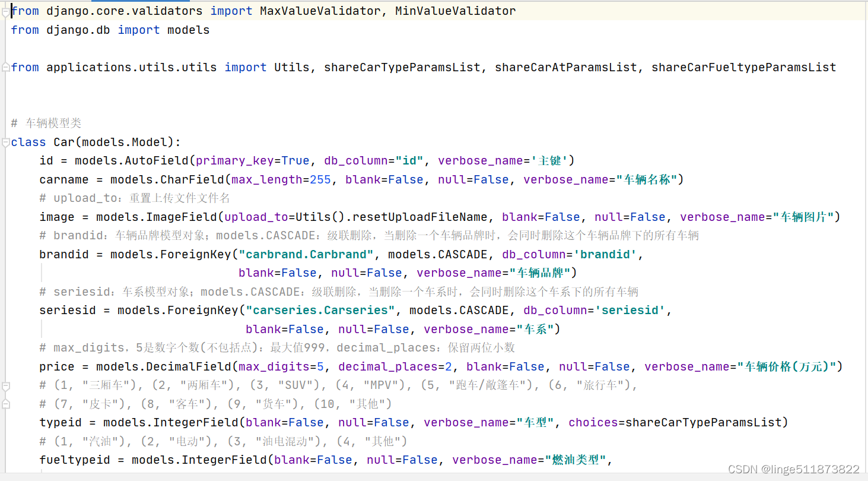Click the carname variable
The width and height of the screenshot is (868, 481).
(x=64, y=179)
